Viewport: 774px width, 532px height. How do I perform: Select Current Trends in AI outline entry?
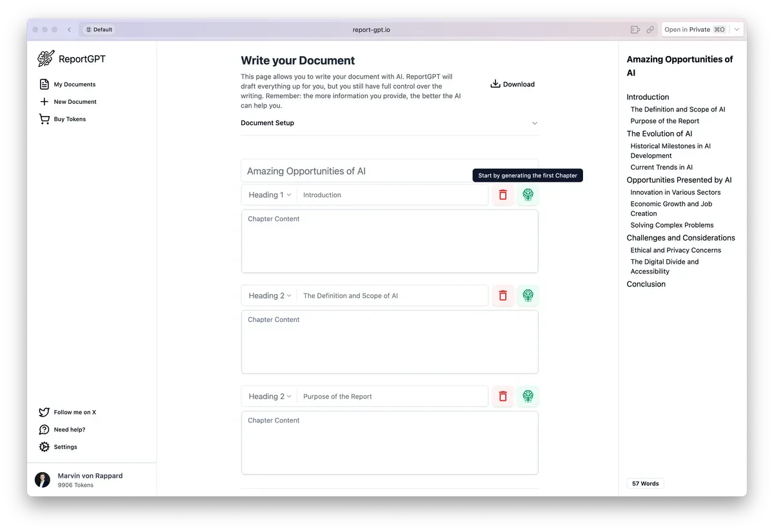point(661,167)
